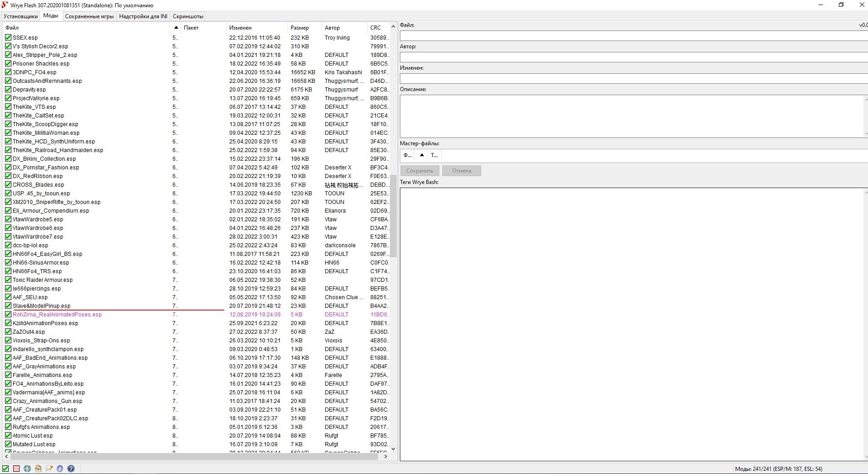Viewport: 868px width, 474px height.
Task: Click the load order sort arrow column header
Action: [x=176, y=28]
